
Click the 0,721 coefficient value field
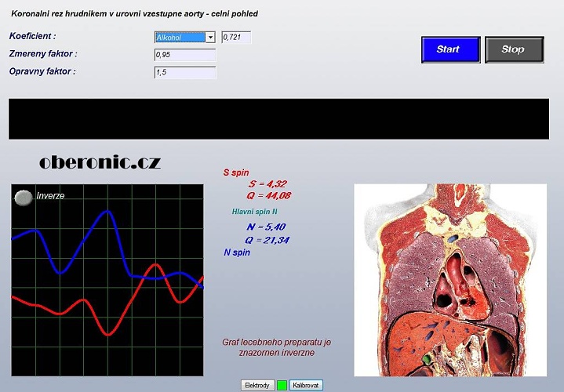(x=236, y=37)
